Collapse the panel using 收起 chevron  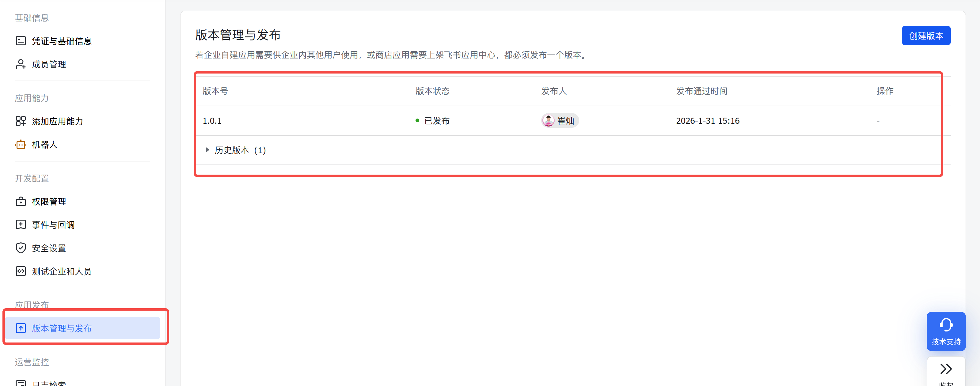(x=946, y=369)
